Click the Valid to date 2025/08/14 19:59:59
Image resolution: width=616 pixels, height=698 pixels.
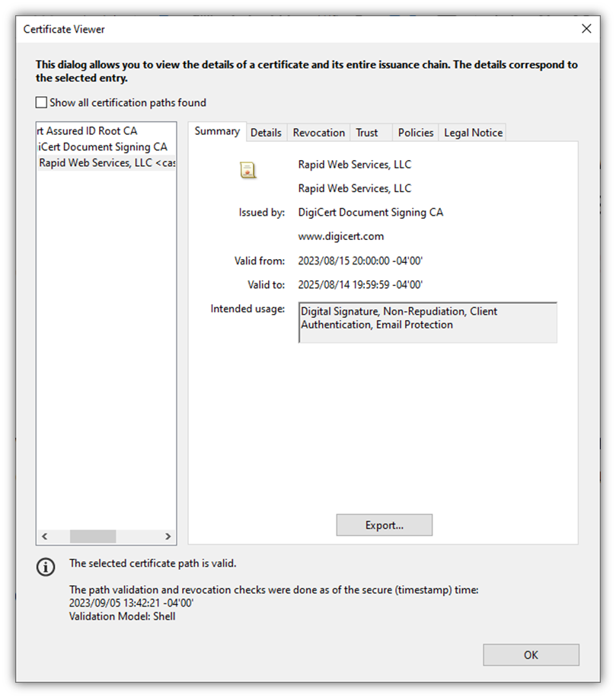tap(360, 284)
